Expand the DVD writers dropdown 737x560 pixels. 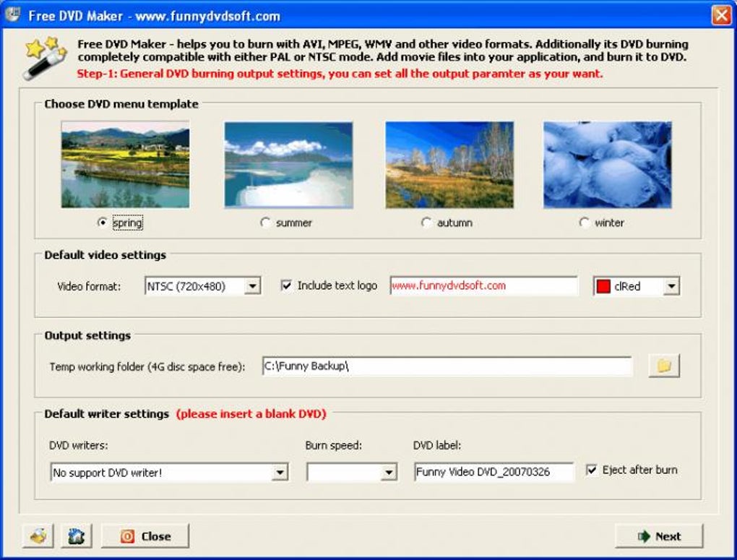(280, 472)
